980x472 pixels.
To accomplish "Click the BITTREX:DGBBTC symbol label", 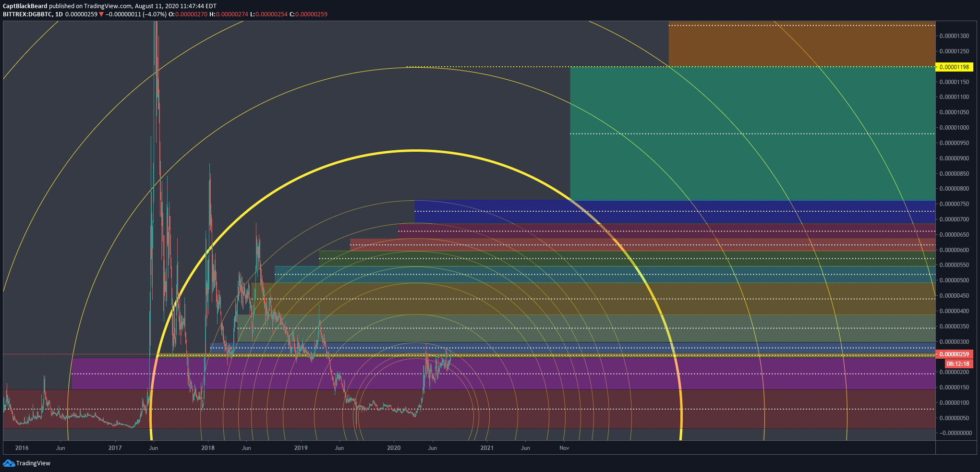I will (27, 14).
